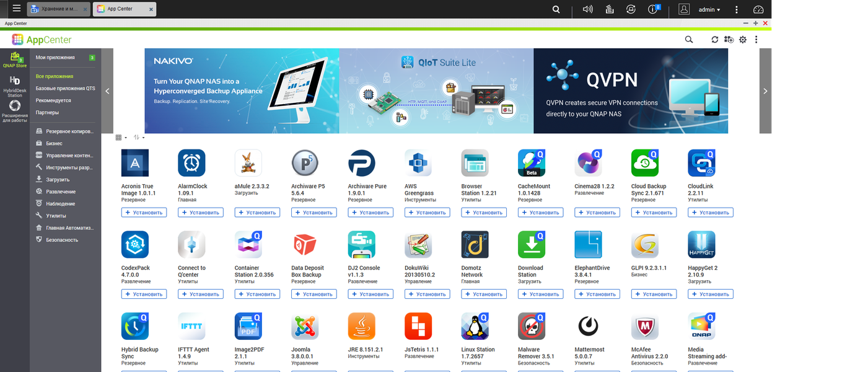868x372 pixels.
Task: Open the volume control icon
Action: 588,9
